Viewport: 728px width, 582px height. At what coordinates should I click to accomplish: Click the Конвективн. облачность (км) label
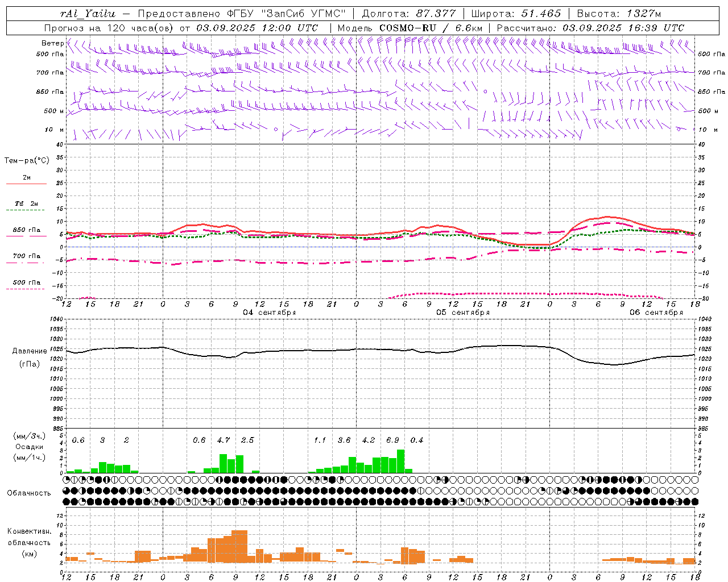[x=29, y=542]
